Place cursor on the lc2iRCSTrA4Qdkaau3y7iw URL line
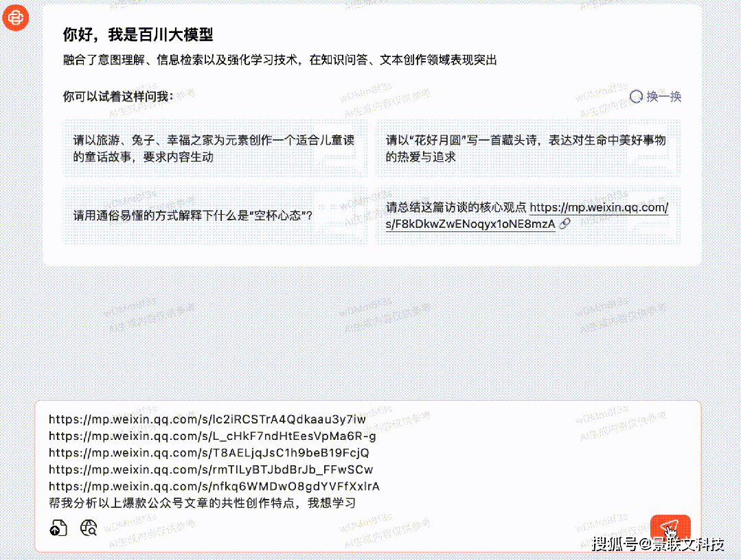This screenshot has height=560, width=741. click(x=207, y=419)
